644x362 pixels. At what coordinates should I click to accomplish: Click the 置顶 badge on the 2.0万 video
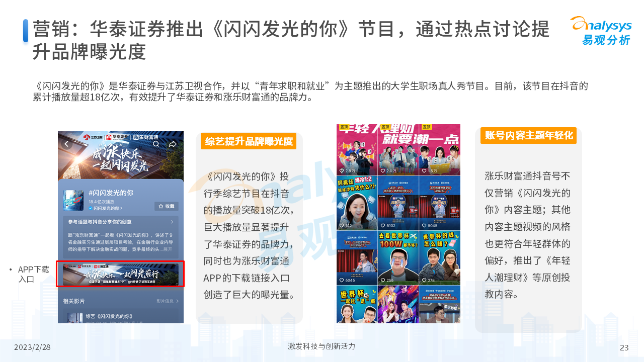(x=385, y=127)
